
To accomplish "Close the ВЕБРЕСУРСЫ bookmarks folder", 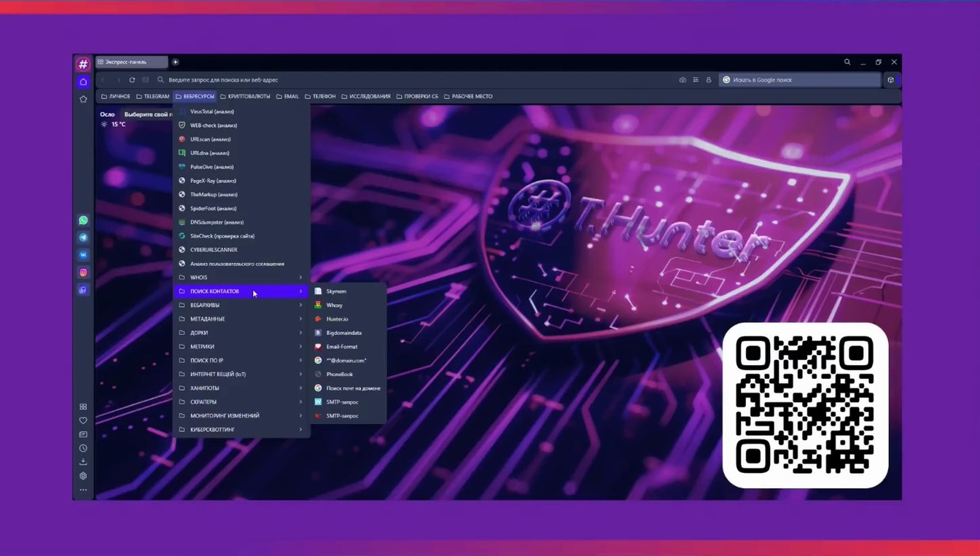I will point(195,96).
